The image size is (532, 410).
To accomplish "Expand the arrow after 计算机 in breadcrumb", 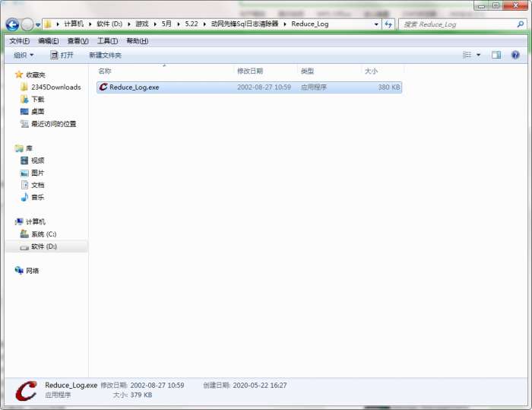I will [90, 24].
